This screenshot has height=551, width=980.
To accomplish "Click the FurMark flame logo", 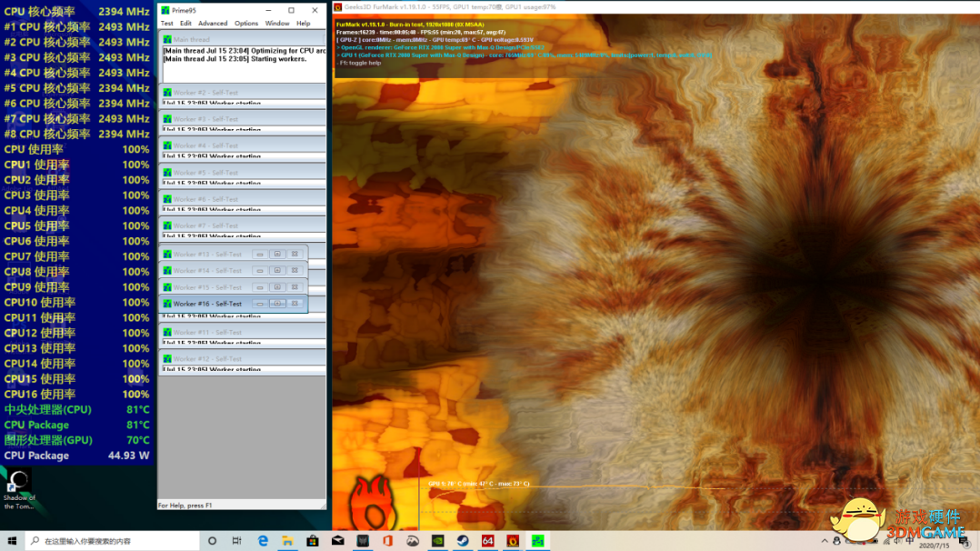I will pyautogui.click(x=373, y=504).
